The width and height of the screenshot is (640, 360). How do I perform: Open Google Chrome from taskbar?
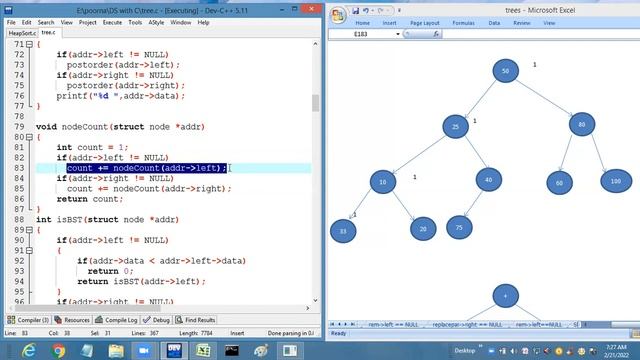58,351
